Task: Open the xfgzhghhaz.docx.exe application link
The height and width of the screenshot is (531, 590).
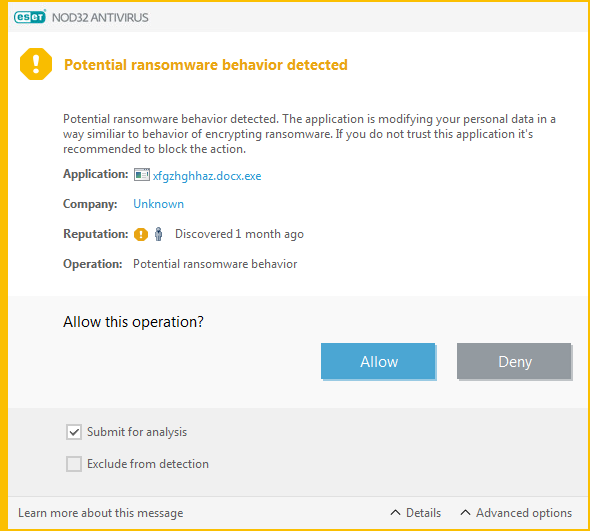Action: click(207, 176)
